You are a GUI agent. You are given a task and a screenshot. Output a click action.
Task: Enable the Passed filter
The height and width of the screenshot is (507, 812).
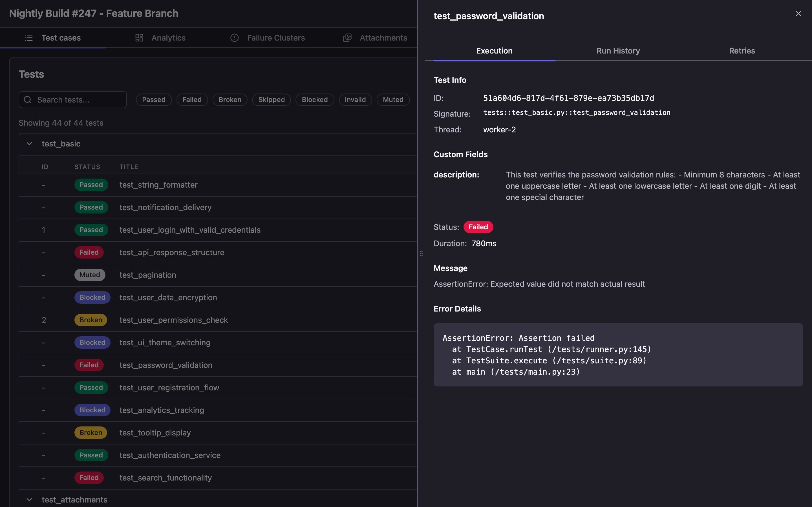[x=154, y=99]
